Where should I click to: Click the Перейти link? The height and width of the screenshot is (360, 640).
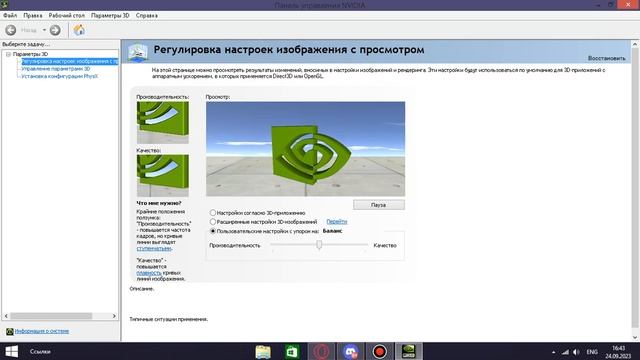(x=337, y=222)
